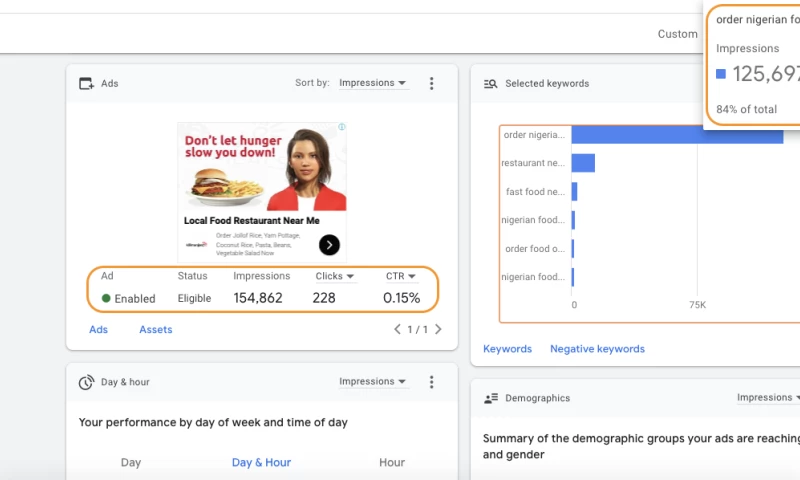Click the "order food o..." keyword label
This screenshot has height=480, width=800.
pos(535,248)
